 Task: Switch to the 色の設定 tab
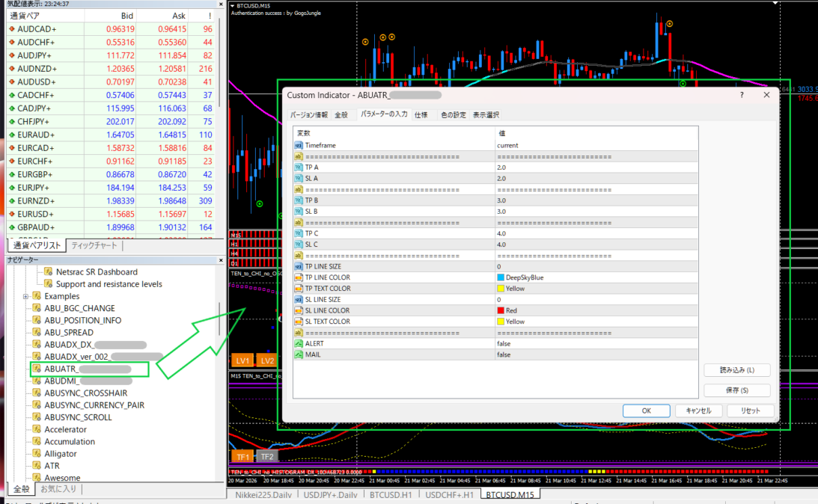pos(453,115)
